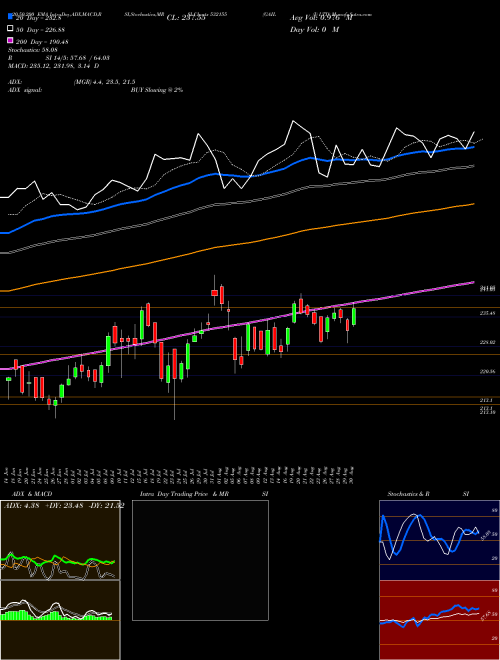
Task: Click the CL closing price readout
Action: 186,18
